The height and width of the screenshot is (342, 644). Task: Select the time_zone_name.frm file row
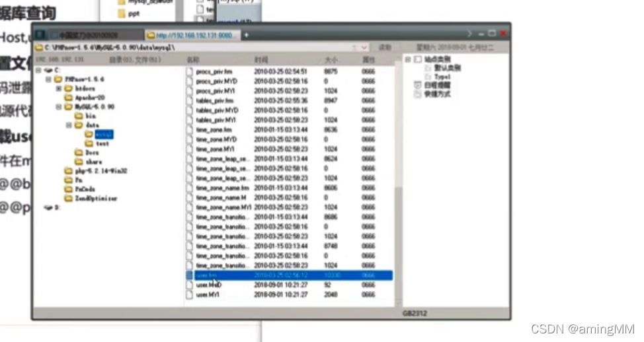tap(289, 188)
